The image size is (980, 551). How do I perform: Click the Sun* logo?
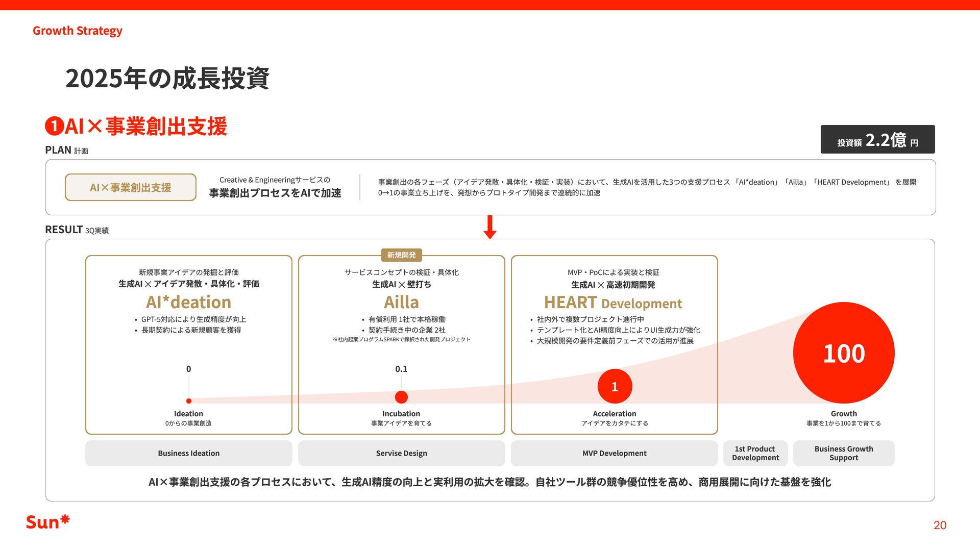click(x=47, y=522)
